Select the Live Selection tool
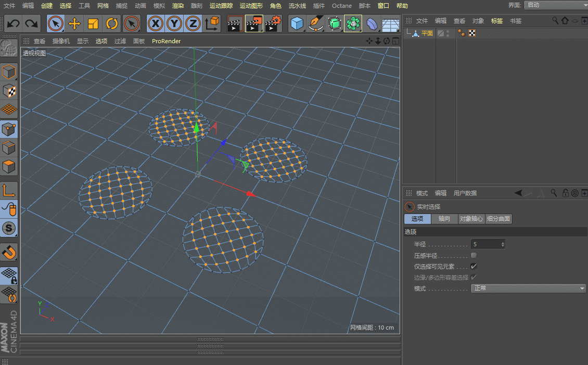Screen dimensions: 588x365 click(x=56, y=23)
